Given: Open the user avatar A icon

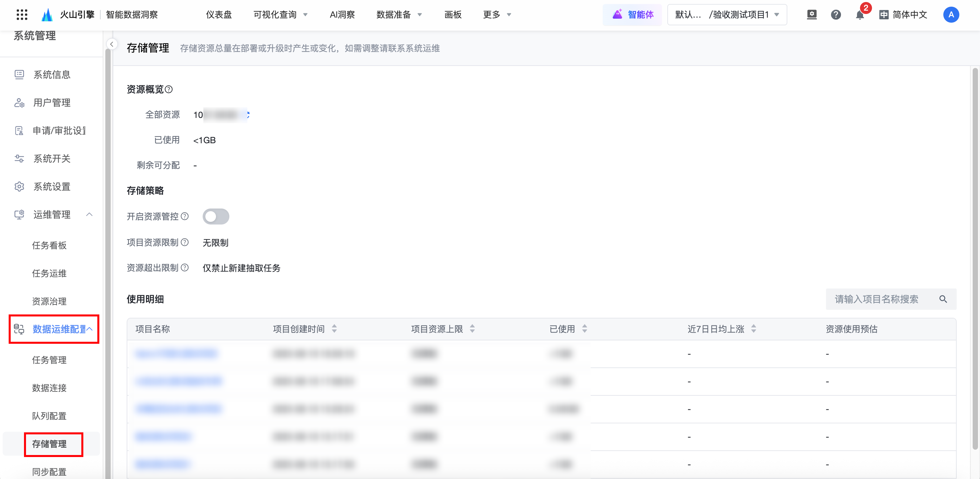Looking at the screenshot, I should tap(951, 15).
